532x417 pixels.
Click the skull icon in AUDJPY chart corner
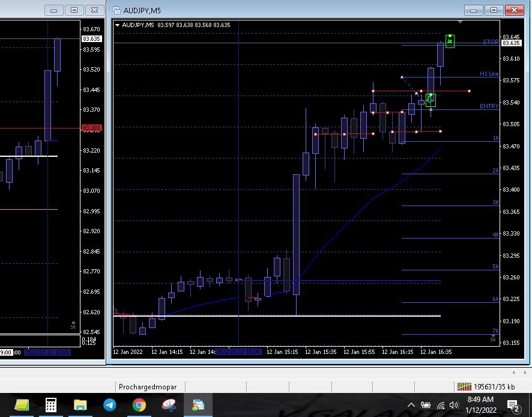tap(493, 338)
